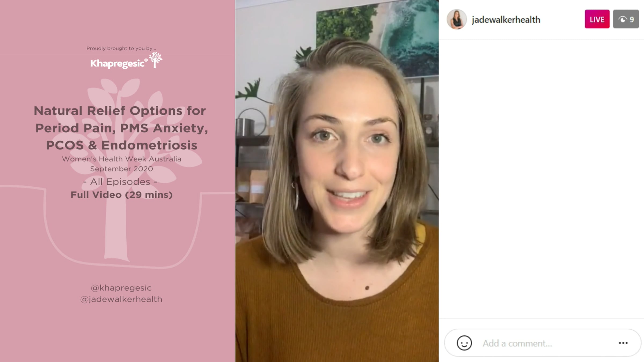Click the pink LIVE badge
The image size is (644, 362).
click(597, 19)
